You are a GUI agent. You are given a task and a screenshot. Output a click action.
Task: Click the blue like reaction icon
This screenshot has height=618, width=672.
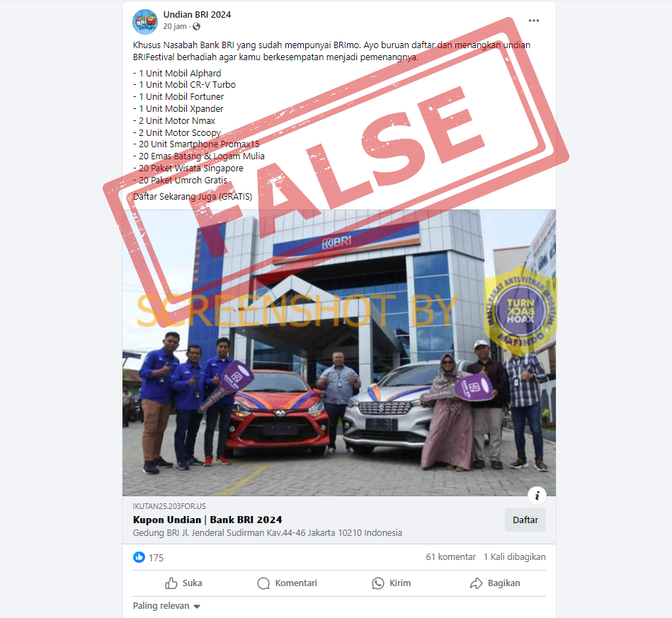(139, 557)
